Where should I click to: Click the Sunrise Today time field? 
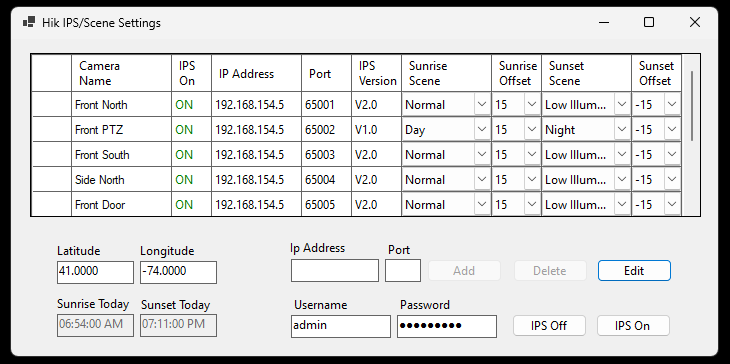95,325
